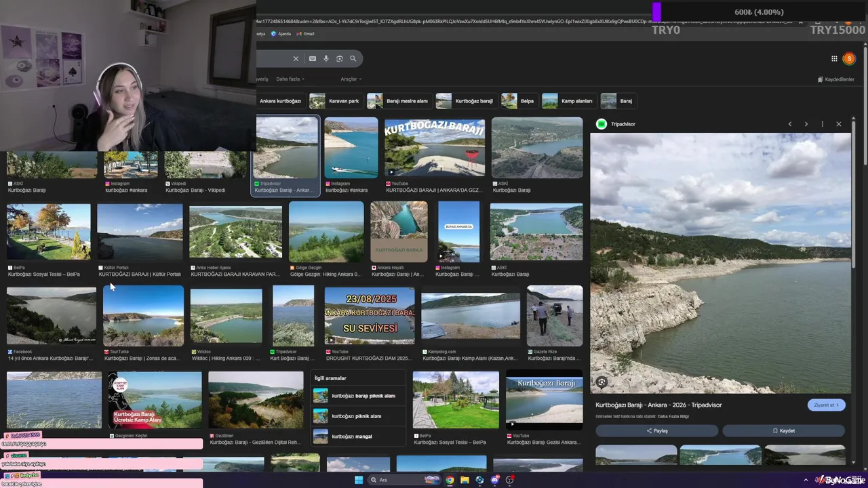
Task: Select the Baraj filter chip
Action: [x=618, y=101]
